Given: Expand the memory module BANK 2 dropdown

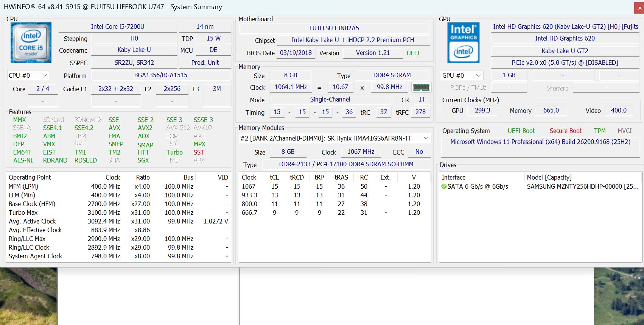Looking at the screenshot, I should point(335,138).
